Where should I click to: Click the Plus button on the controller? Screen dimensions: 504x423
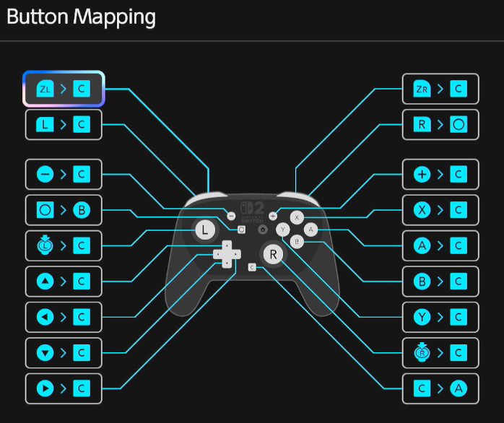pyautogui.click(x=273, y=216)
